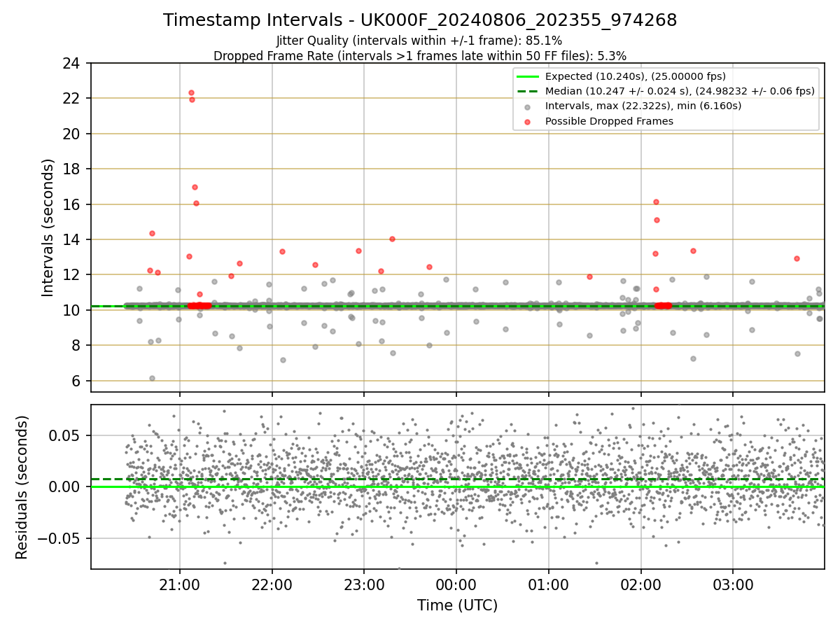The width and height of the screenshot is (840, 630).
Task: Click the highest red dropped-frame point above 22 seconds
Action: click(x=191, y=92)
